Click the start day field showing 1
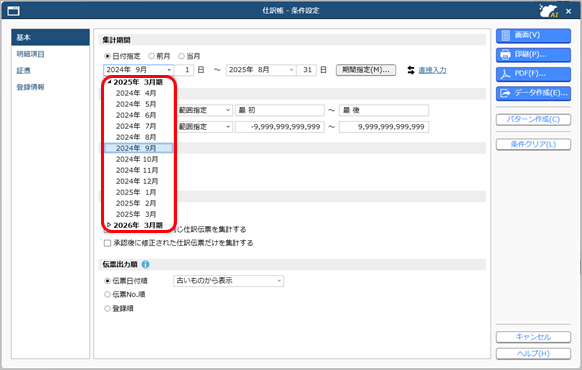 point(184,70)
